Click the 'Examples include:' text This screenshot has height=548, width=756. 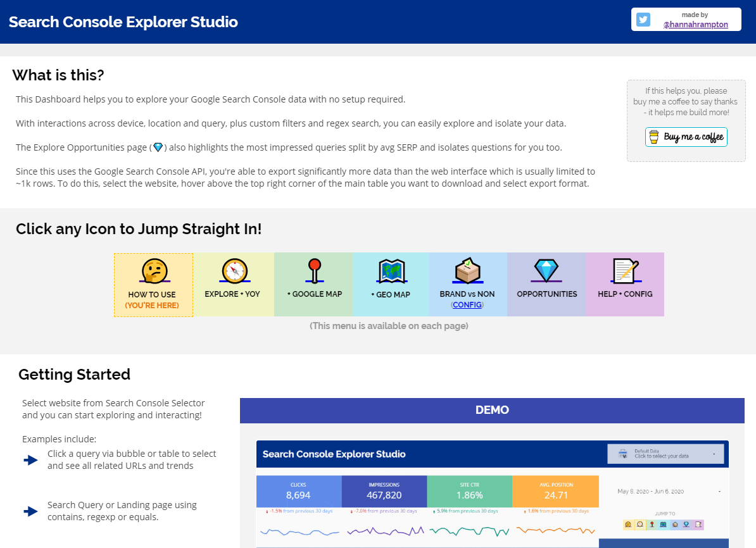coord(60,439)
